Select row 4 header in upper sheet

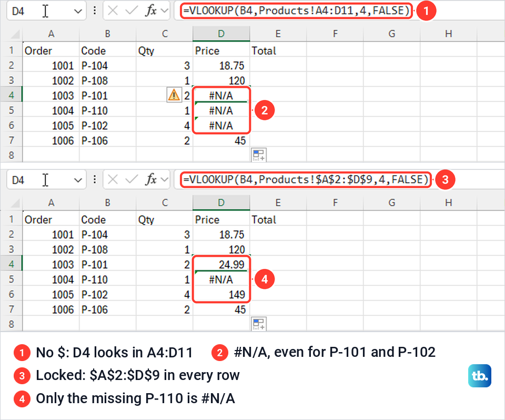tap(11, 95)
